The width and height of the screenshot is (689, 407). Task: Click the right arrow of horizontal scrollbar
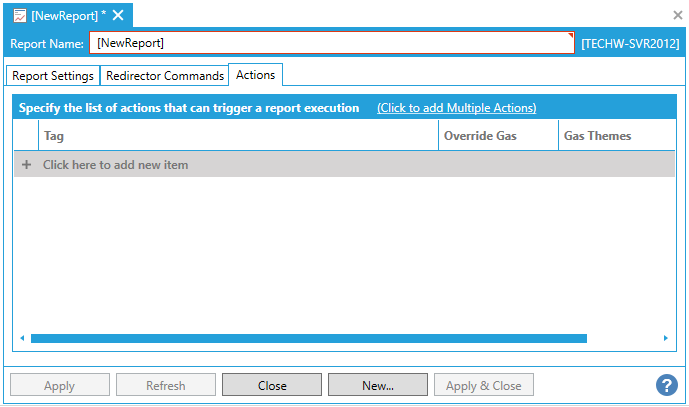(666, 338)
